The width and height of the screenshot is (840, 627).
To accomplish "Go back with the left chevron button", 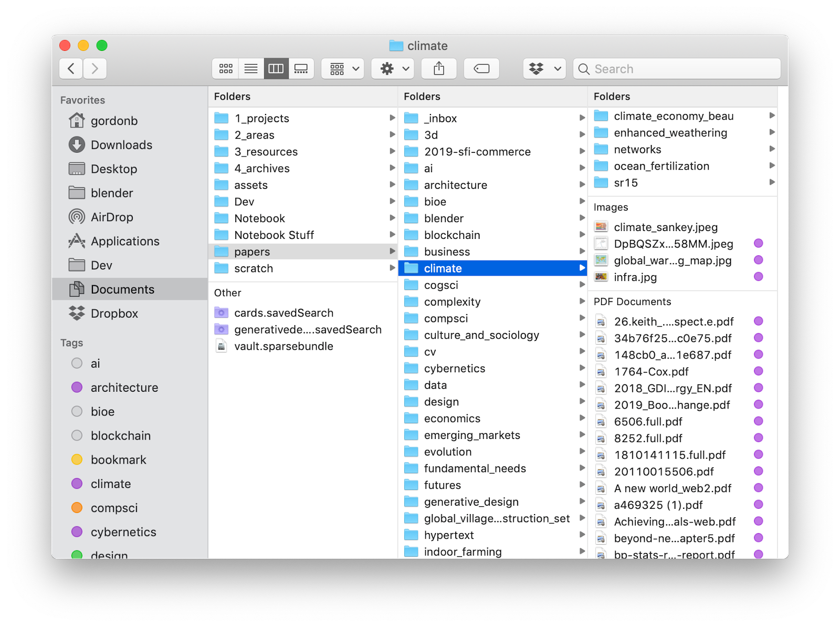I will tap(71, 69).
